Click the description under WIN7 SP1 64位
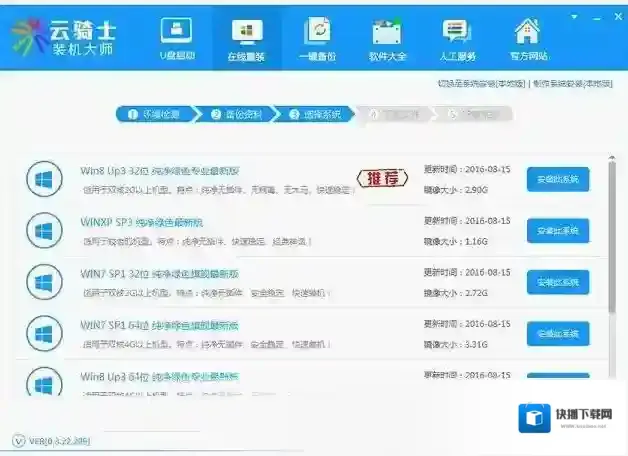 pyautogui.click(x=207, y=344)
